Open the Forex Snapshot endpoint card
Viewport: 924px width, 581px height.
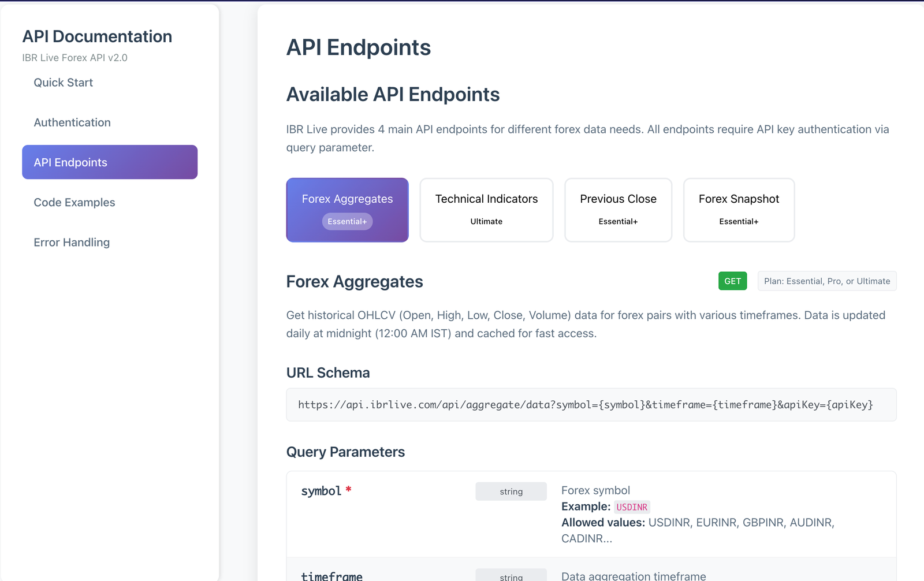[739, 210]
